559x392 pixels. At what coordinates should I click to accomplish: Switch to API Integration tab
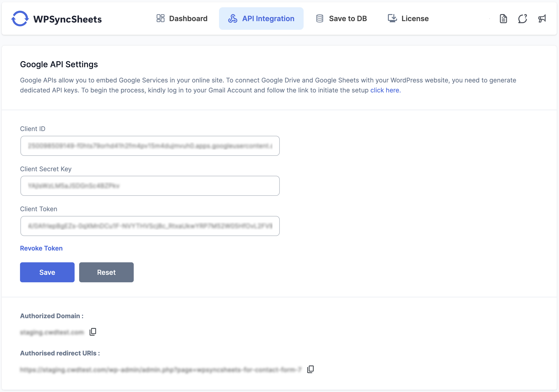click(268, 18)
